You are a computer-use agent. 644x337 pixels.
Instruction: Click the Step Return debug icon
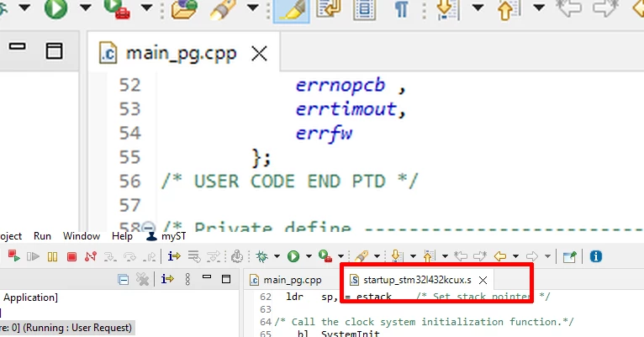[149, 257]
